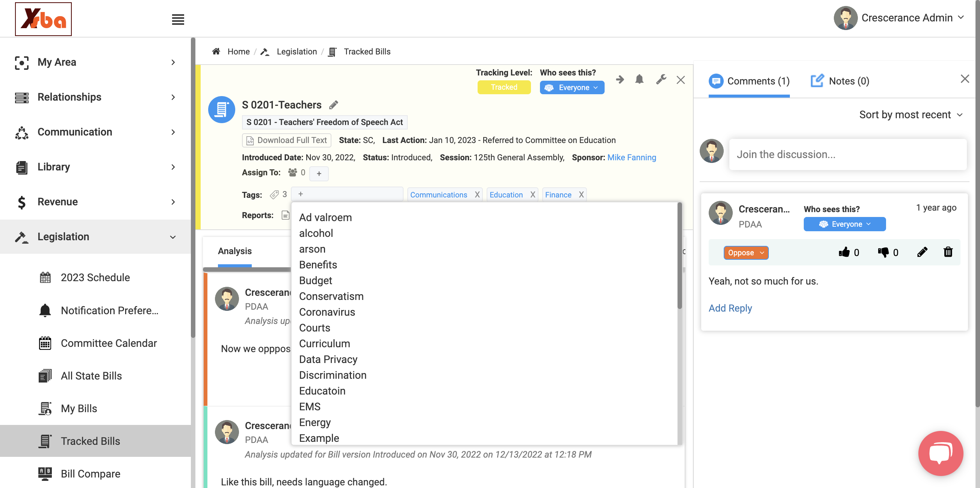Open the Oppose stance dropdown
The height and width of the screenshot is (488, 980).
[x=746, y=253]
